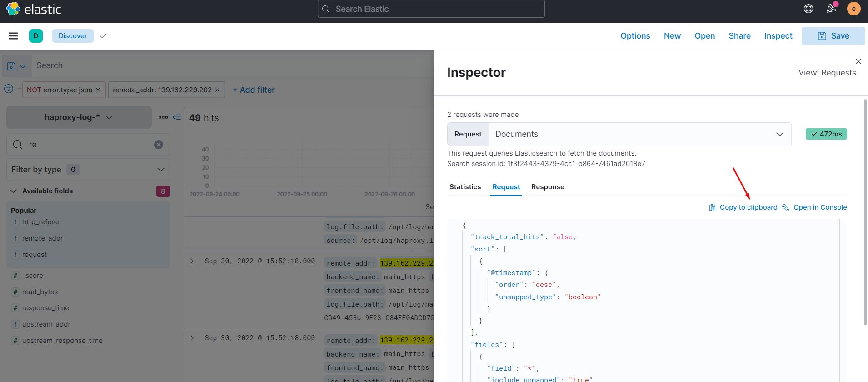Screen dimensions: 868x382
Task: Open the Options menu
Action: pyautogui.click(x=635, y=36)
